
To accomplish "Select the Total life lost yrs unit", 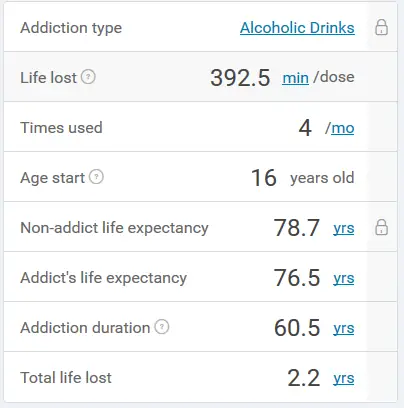I will click(x=344, y=379).
